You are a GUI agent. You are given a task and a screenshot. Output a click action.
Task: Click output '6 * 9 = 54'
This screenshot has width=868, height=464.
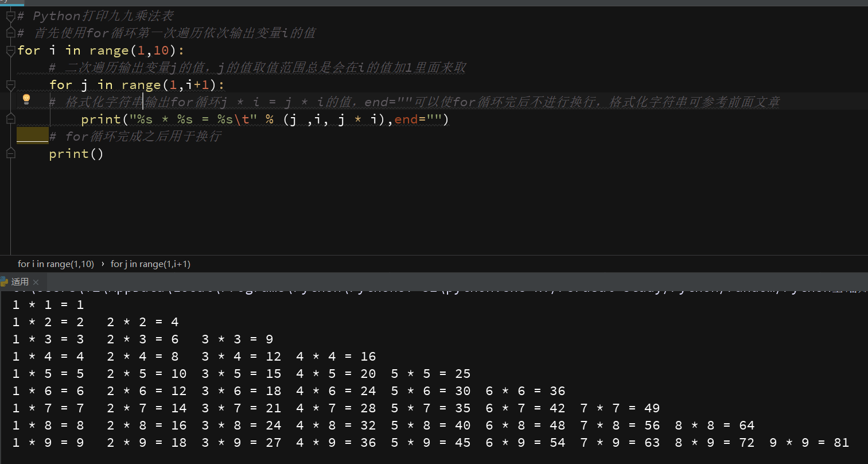526,443
